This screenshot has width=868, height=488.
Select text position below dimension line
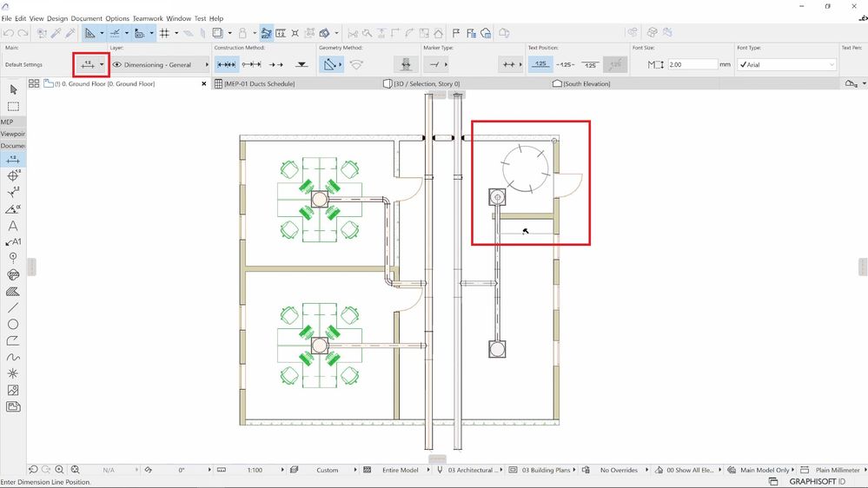point(590,65)
